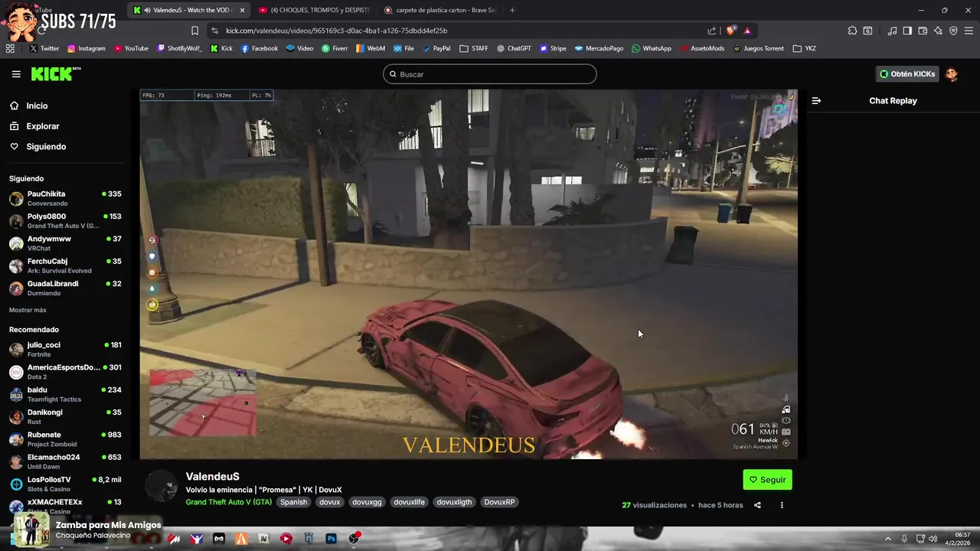Open Rubenete recommended channel

coord(65,439)
